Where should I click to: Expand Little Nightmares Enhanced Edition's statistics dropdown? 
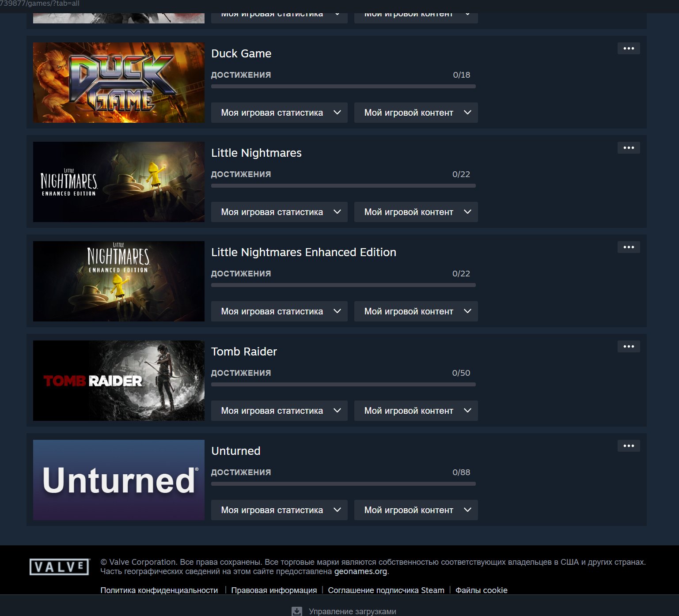click(x=279, y=311)
